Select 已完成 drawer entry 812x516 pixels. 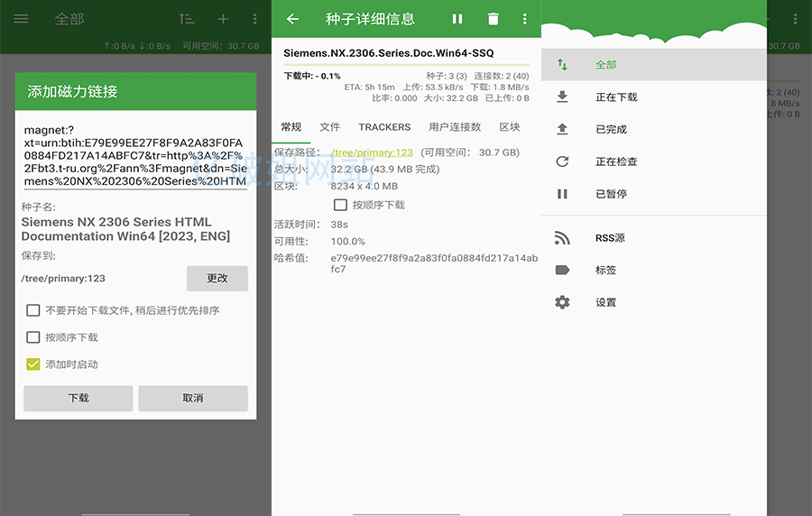click(x=653, y=129)
